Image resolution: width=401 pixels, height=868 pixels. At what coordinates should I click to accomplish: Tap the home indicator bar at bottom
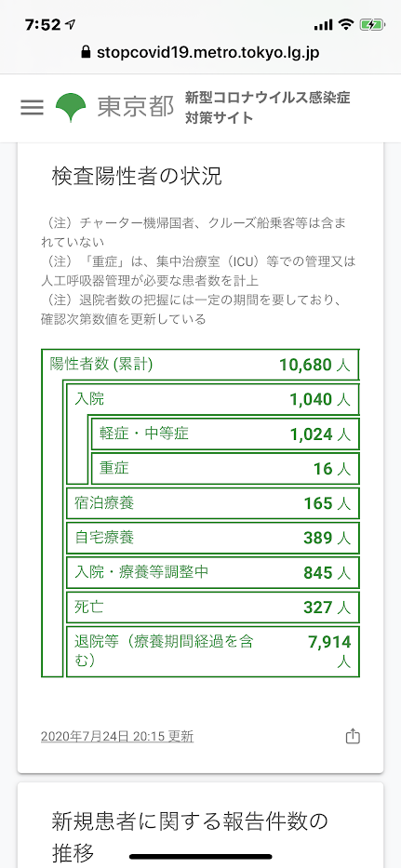click(201, 857)
